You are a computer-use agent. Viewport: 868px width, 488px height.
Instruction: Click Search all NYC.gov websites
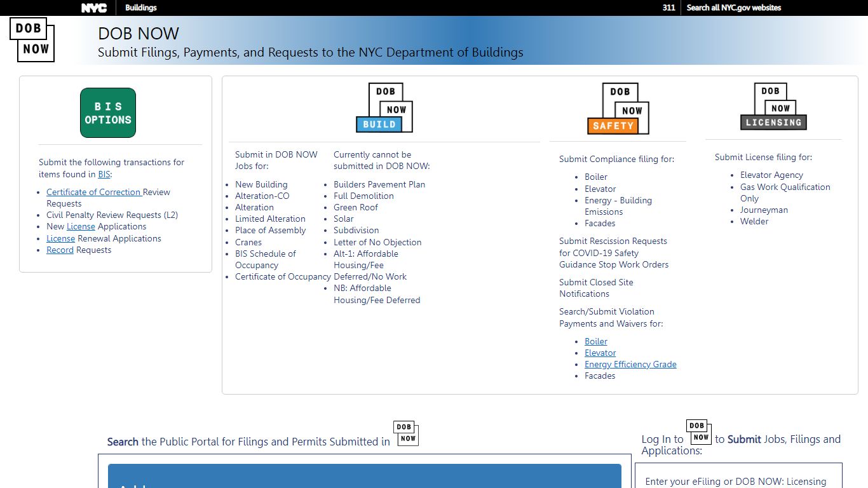(x=734, y=8)
